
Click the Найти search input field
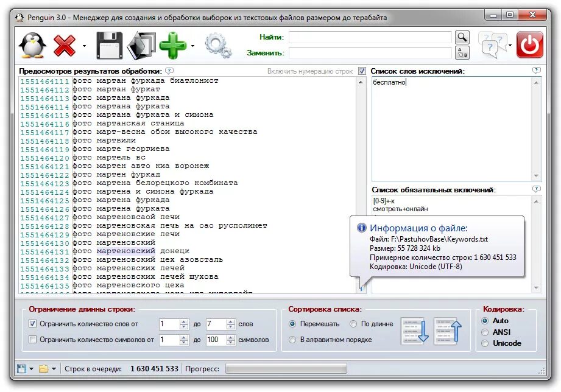pos(370,37)
